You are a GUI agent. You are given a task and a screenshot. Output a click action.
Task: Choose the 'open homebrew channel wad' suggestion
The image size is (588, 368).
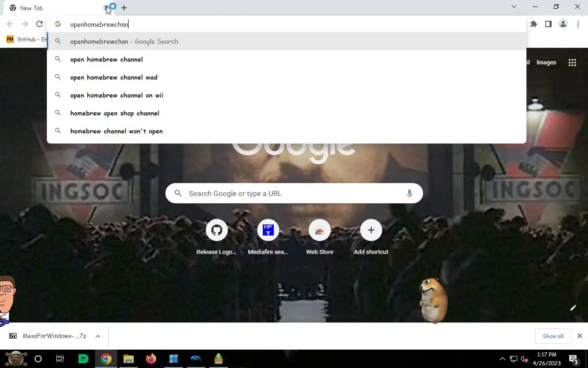coord(287,77)
